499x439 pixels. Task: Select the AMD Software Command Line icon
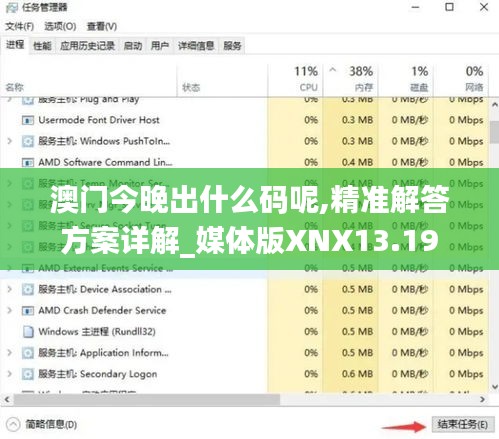pos(28,162)
